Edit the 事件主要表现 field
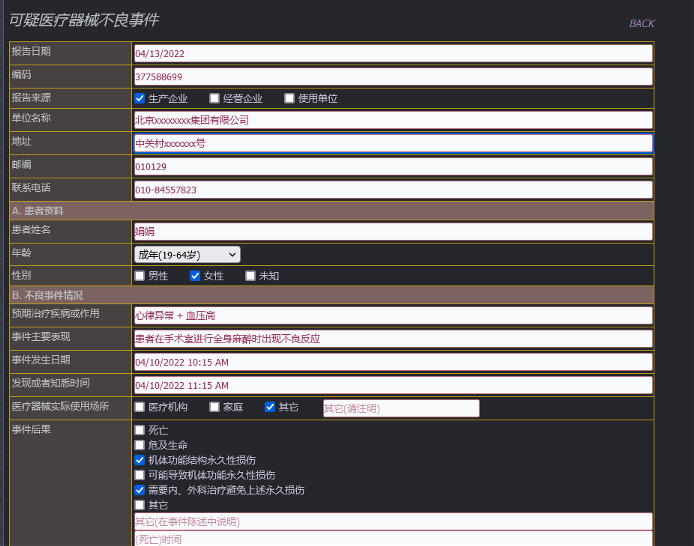This screenshot has height=546, width=694. [392, 338]
